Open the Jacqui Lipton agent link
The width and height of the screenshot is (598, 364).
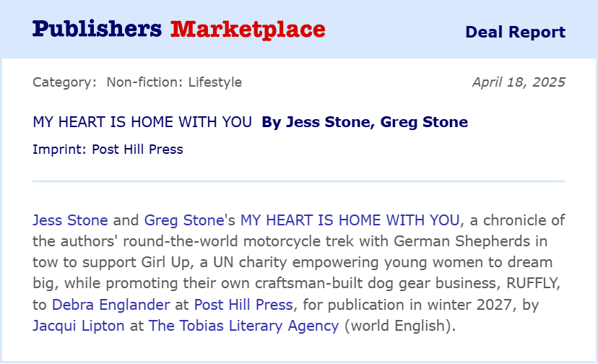[x=79, y=326]
